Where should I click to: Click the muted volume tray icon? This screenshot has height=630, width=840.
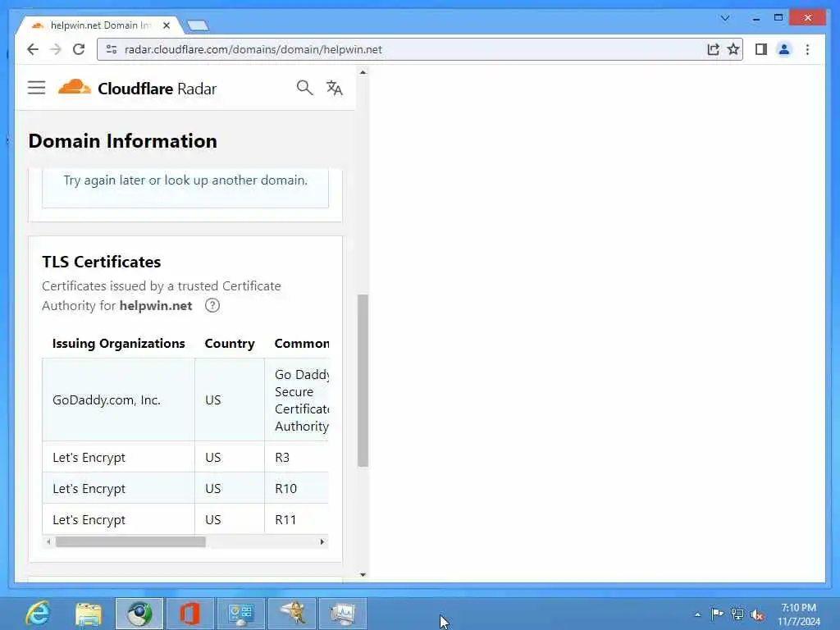click(x=757, y=614)
